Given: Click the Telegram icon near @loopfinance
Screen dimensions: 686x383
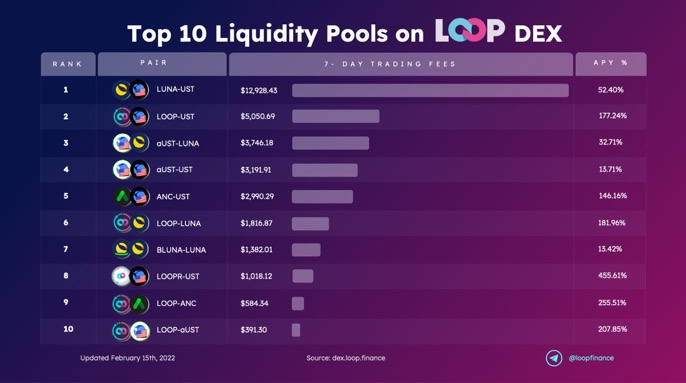Looking at the screenshot, I should [x=554, y=358].
